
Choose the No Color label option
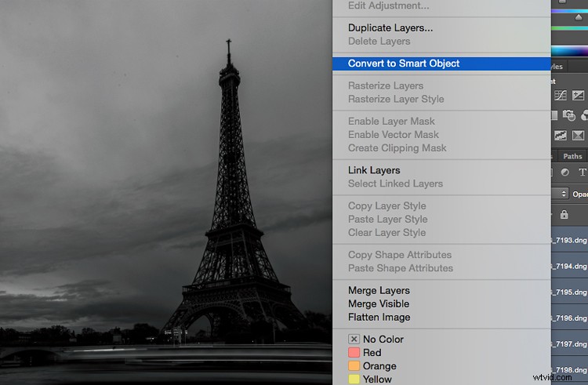click(383, 339)
